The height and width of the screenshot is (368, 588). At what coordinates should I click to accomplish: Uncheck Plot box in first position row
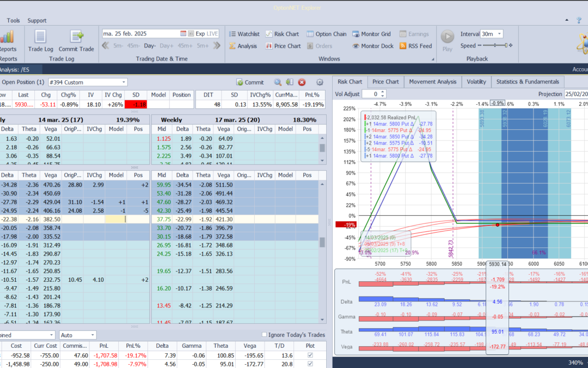[310, 355]
